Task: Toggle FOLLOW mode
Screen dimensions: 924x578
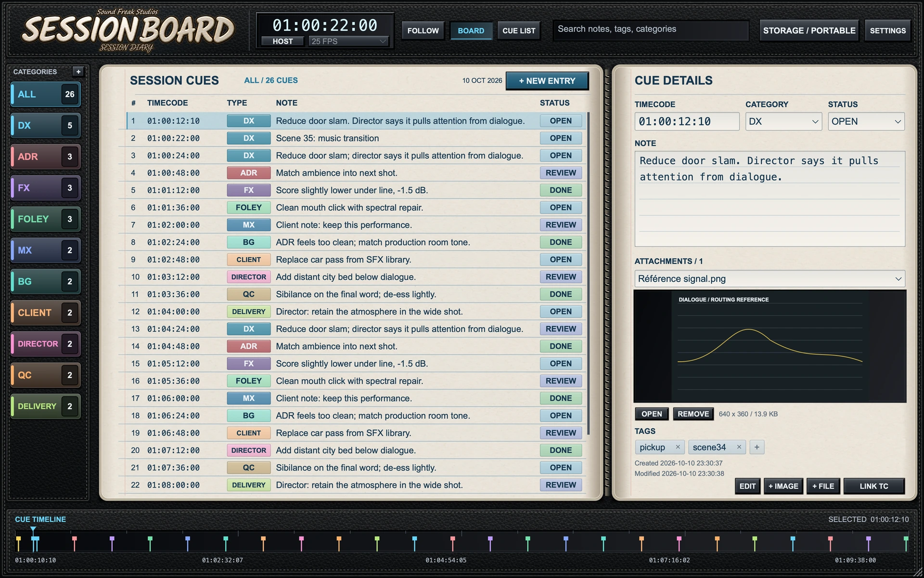Action: tap(423, 31)
